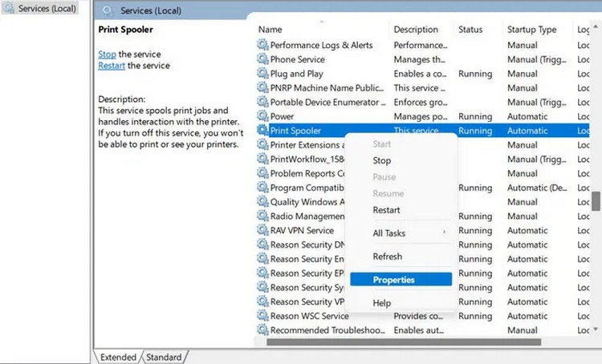Viewport: 602px width, 364px height.
Task: Select Stop in the context menu
Action: [382, 160]
